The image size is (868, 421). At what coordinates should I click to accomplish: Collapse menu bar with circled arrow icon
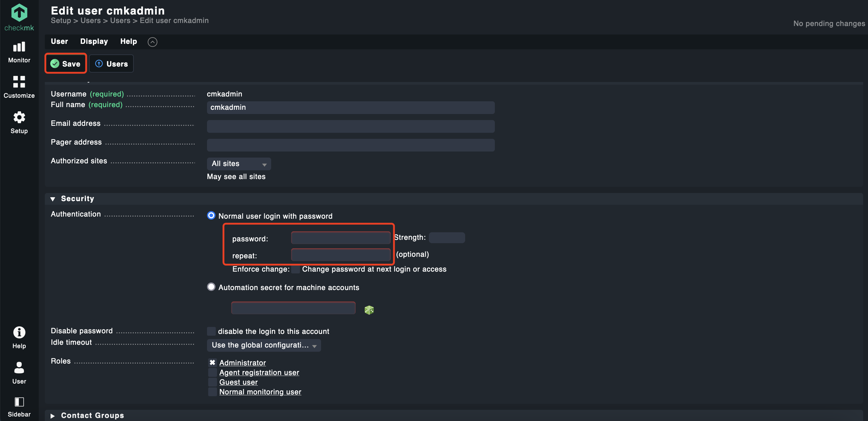pos(152,42)
